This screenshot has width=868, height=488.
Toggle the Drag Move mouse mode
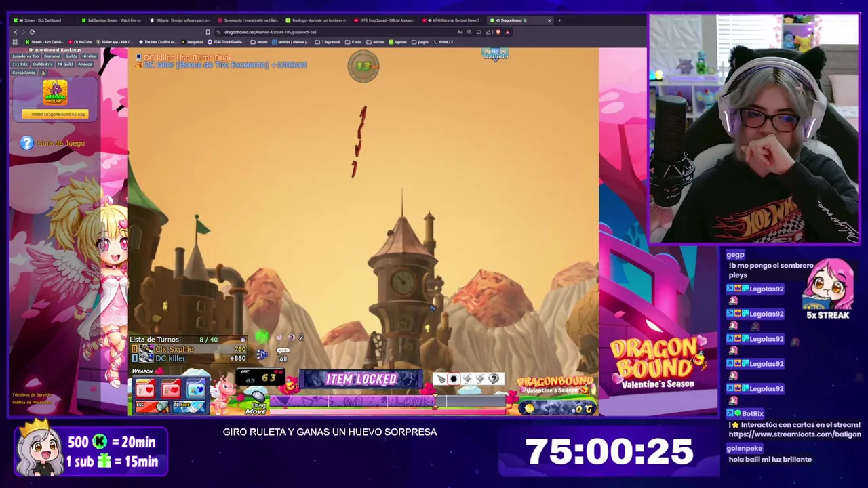pyautogui.click(x=257, y=403)
